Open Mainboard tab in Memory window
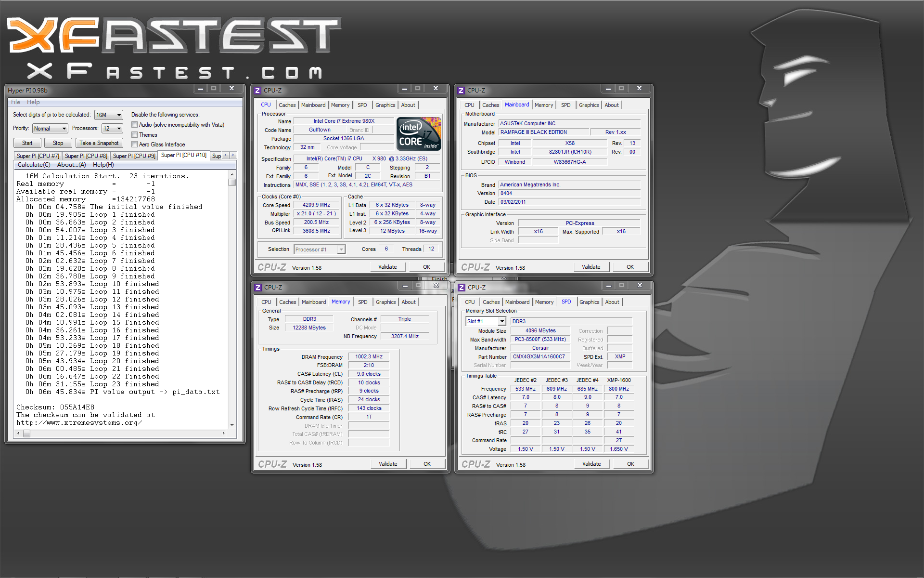 coord(314,302)
